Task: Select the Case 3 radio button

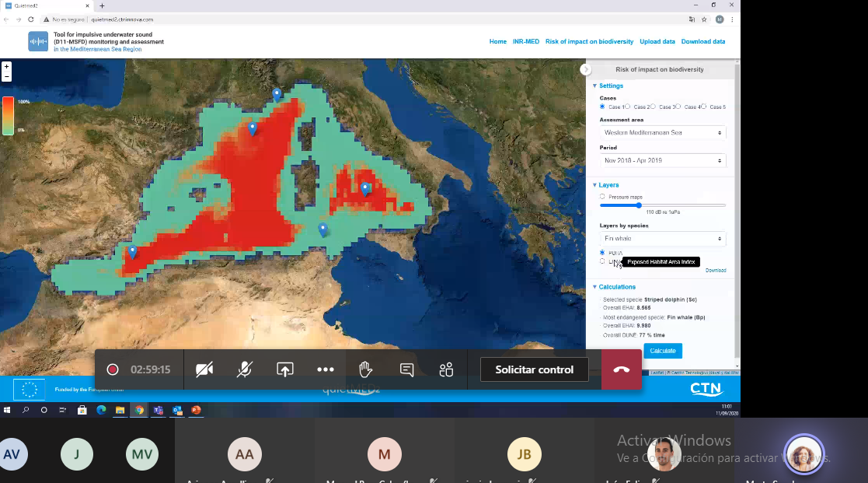Action: [653, 107]
